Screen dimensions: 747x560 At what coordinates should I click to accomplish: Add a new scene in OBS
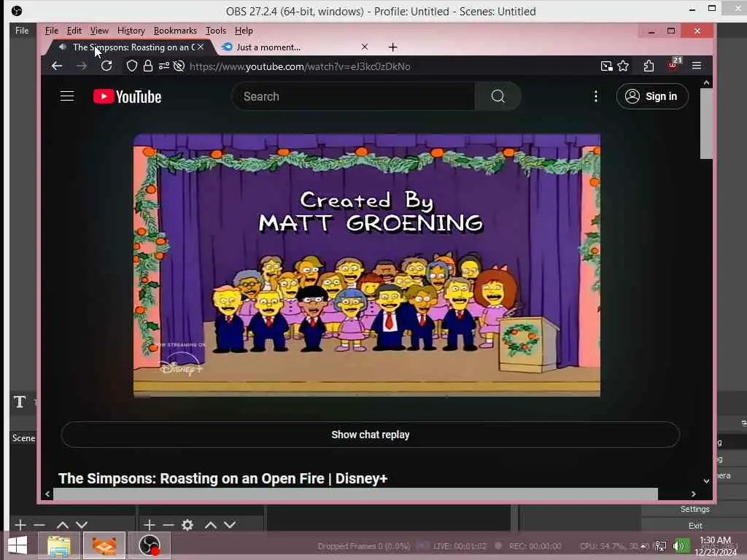click(20, 525)
